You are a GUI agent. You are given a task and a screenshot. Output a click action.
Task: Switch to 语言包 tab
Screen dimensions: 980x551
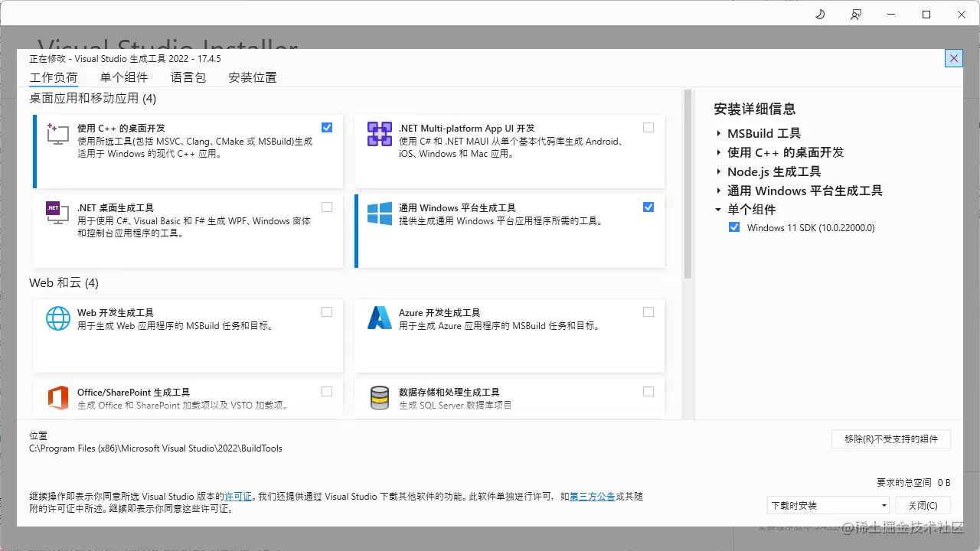point(188,77)
